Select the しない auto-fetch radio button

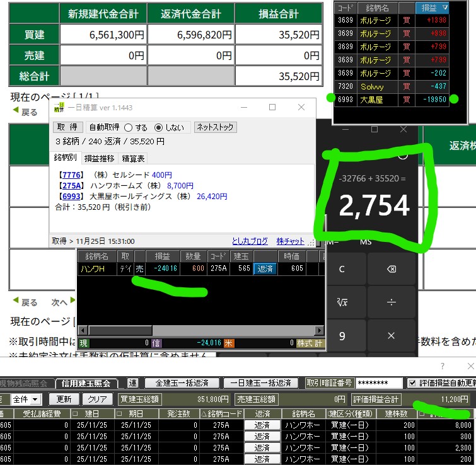158,127
